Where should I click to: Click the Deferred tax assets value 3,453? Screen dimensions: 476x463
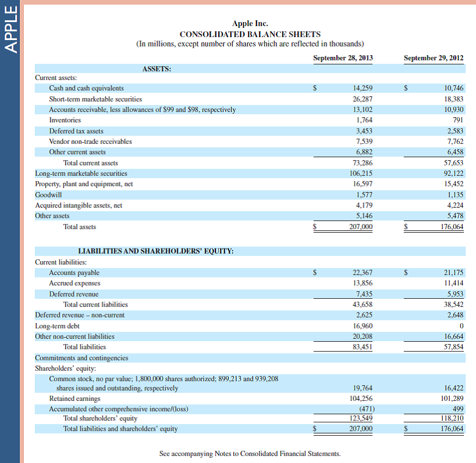click(x=365, y=131)
